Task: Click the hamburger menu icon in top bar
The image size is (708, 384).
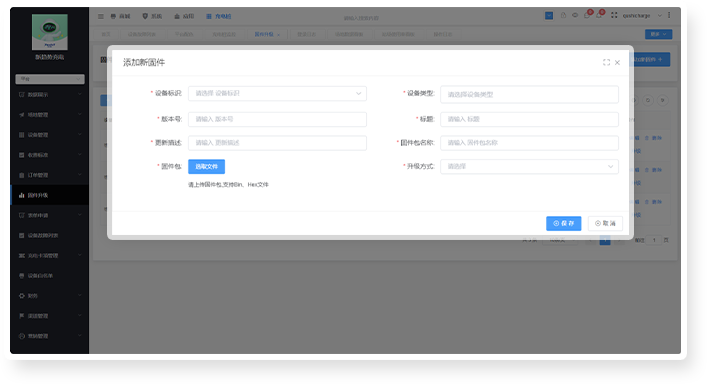Action: pyautogui.click(x=101, y=16)
